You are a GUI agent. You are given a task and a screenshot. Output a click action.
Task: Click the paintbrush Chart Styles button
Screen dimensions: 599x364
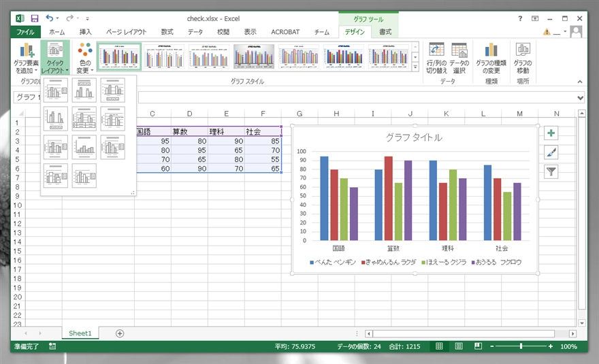point(551,152)
